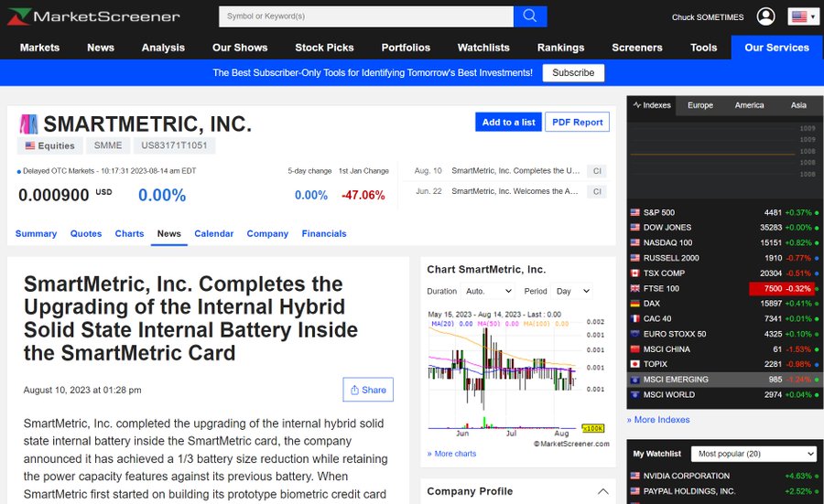Click the MSCI EMERGING index row
This screenshot has width=824, height=504.
[x=725, y=380]
